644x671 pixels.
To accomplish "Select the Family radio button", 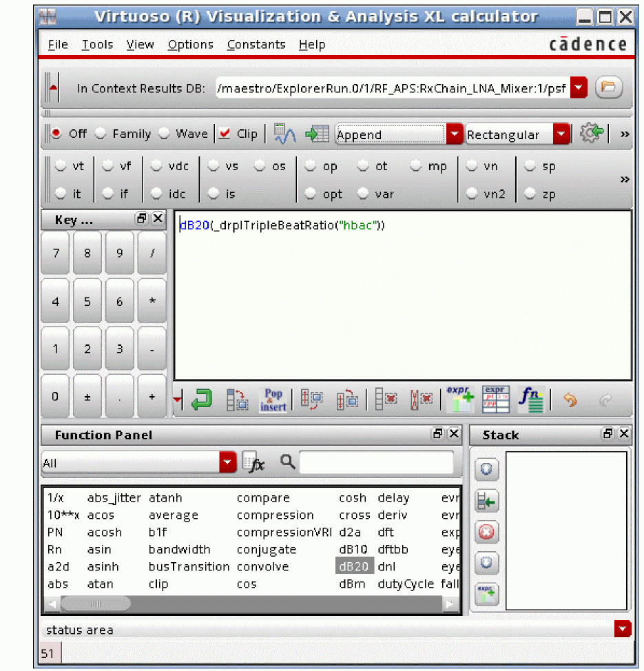I will 100,134.
